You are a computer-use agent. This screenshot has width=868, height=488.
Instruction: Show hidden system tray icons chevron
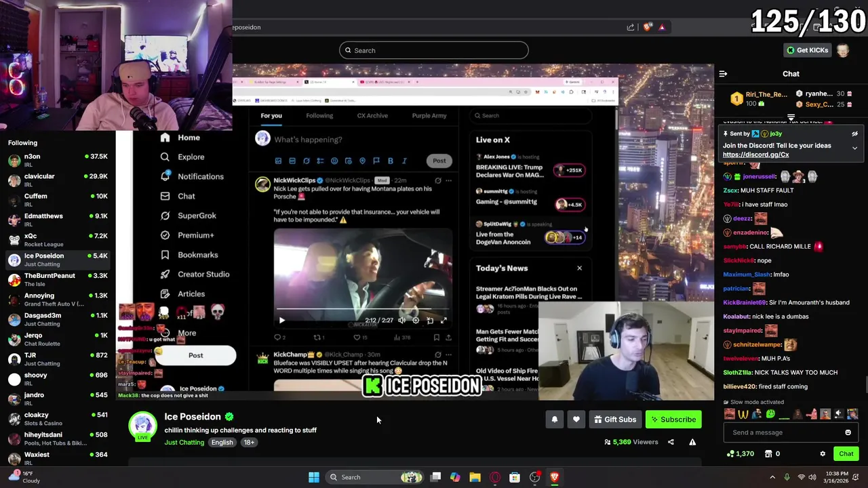(x=772, y=477)
